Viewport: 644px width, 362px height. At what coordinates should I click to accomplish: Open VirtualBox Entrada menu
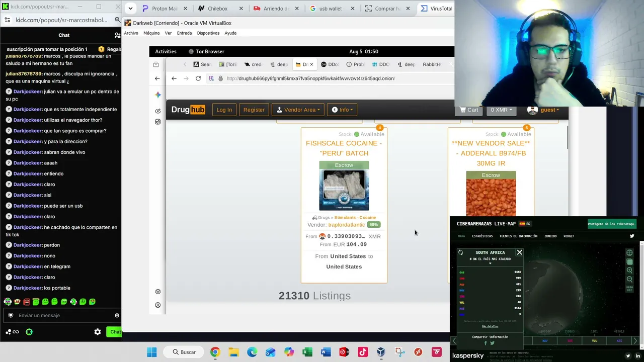click(184, 33)
